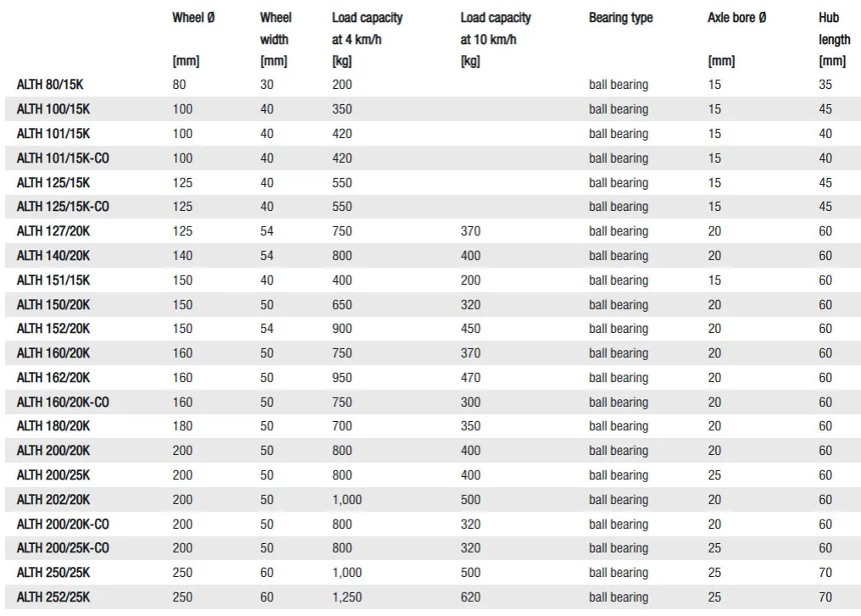
Task: Select the ALTH 252/25K row label
Action: pyautogui.click(x=53, y=597)
